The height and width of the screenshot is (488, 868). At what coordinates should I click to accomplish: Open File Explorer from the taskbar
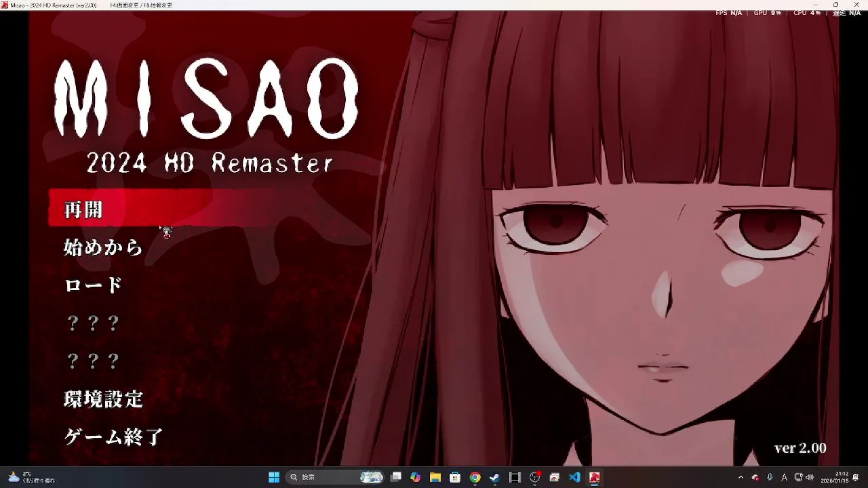point(435,477)
